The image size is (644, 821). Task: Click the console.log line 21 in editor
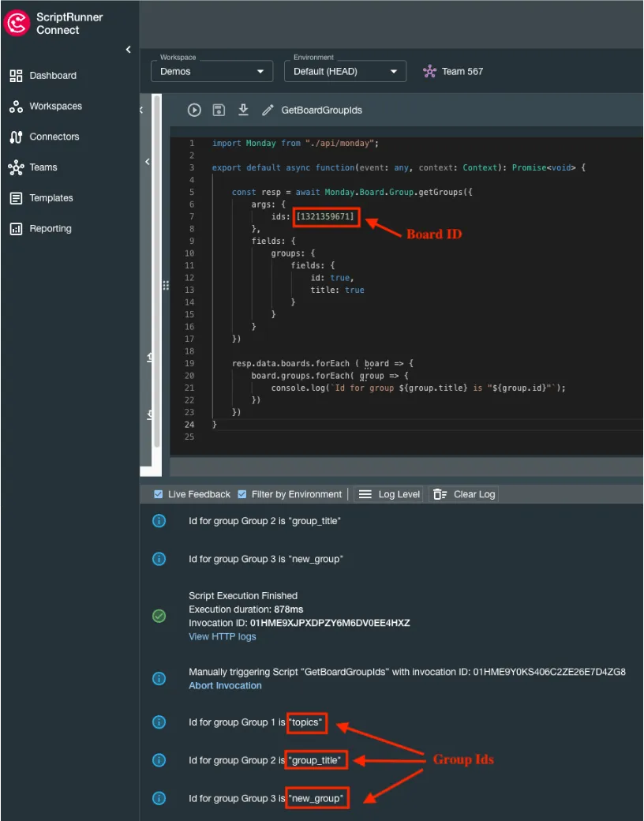click(x=418, y=388)
